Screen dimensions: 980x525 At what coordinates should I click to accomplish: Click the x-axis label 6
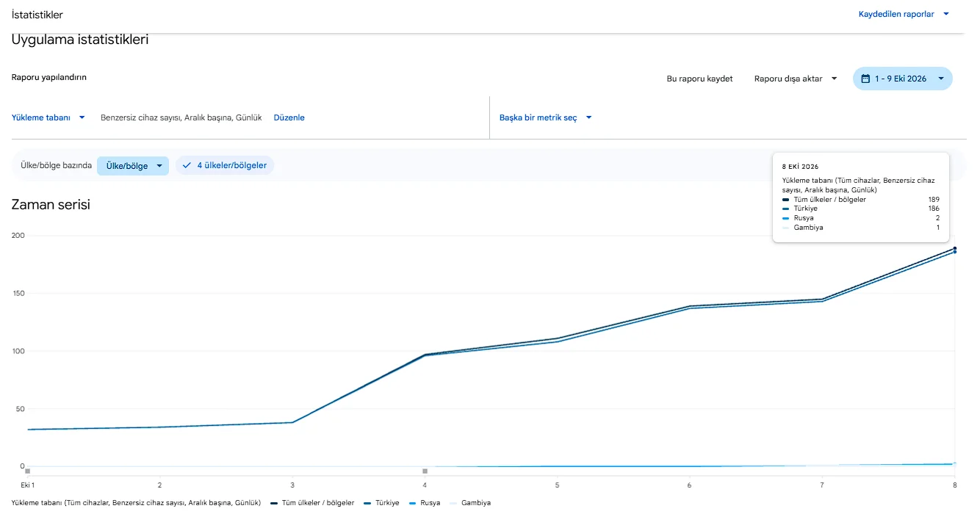pyautogui.click(x=689, y=485)
